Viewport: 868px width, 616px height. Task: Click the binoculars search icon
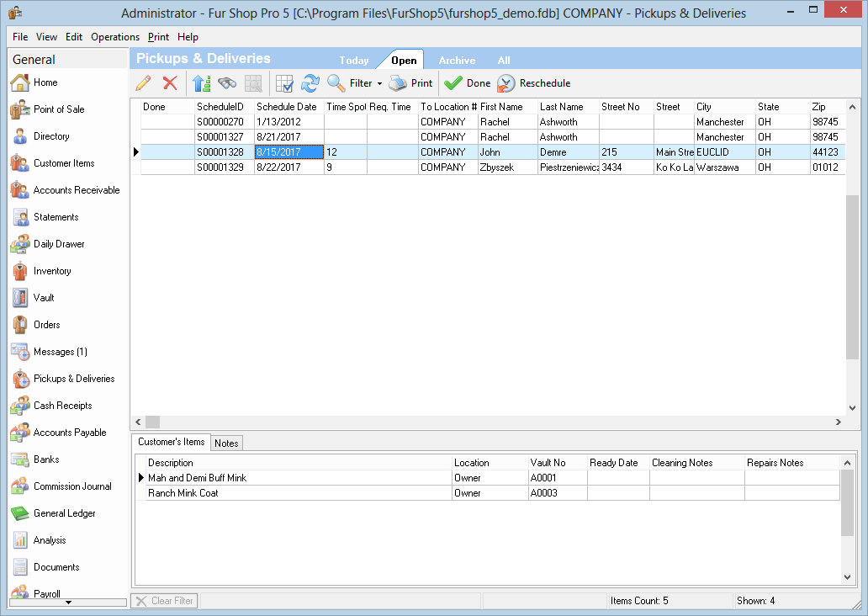click(x=227, y=83)
